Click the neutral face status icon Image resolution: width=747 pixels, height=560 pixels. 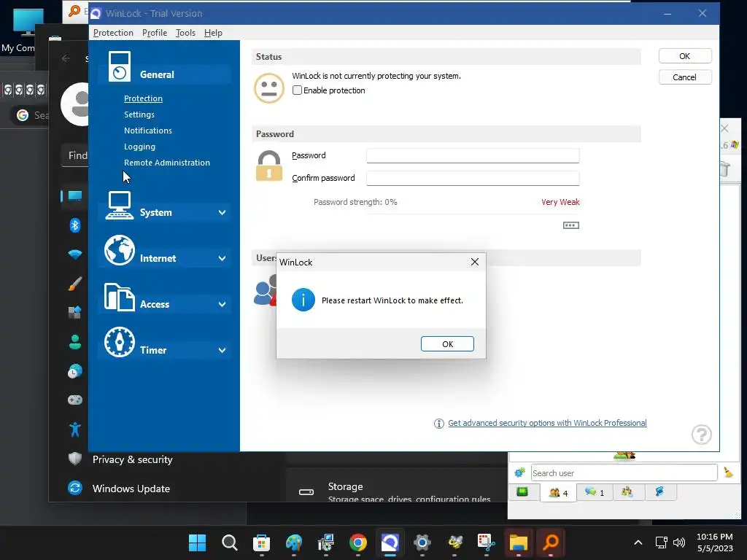269,88
